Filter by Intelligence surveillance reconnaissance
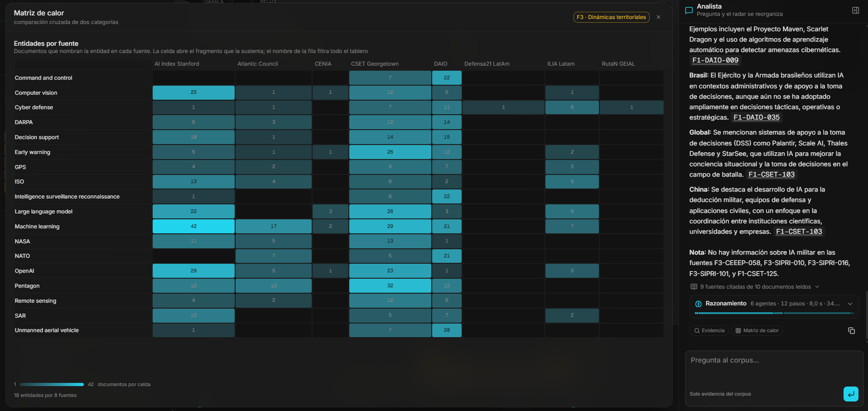The image size is (868, 411). tap(67, 197)
